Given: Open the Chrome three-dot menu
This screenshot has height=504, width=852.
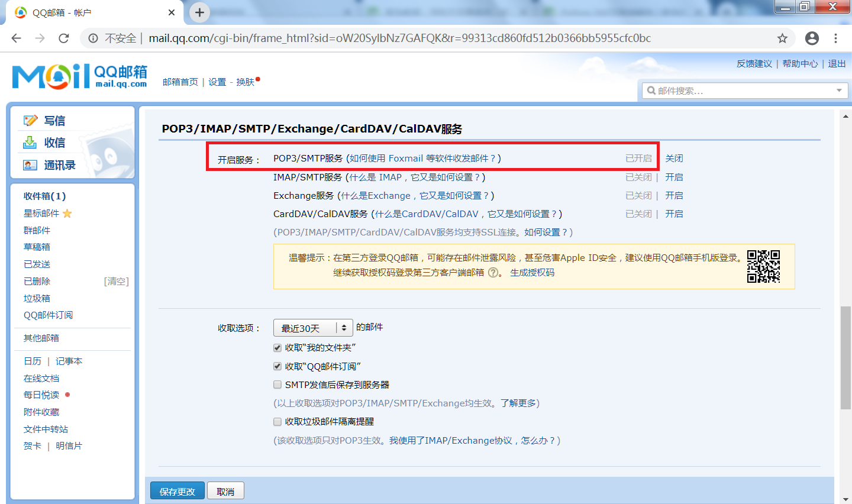Looking at the screenshot, I should [x=835, y=38].
